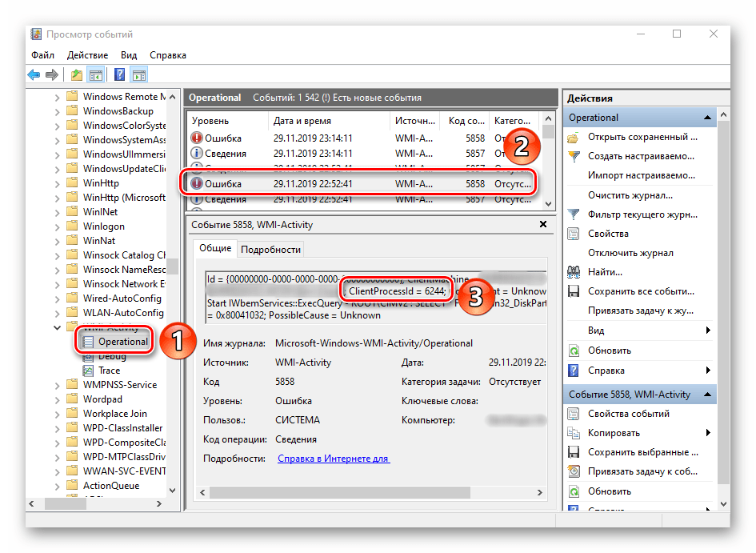Image resolution: width=756 pixels, height=553 pixels.
Task: Click the Event Viewer title bar icon
Action: (x=36, y=34)
